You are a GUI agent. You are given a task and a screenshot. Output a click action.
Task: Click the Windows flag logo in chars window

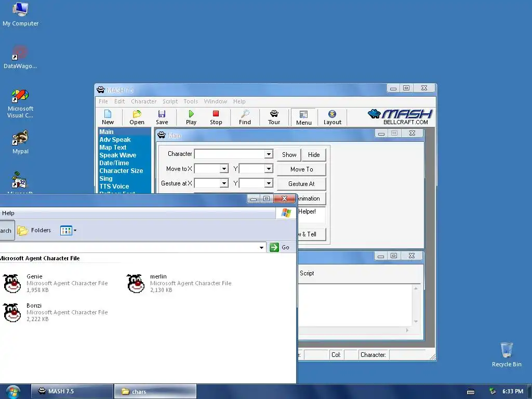pyautogui.click(x=286, y=212)
